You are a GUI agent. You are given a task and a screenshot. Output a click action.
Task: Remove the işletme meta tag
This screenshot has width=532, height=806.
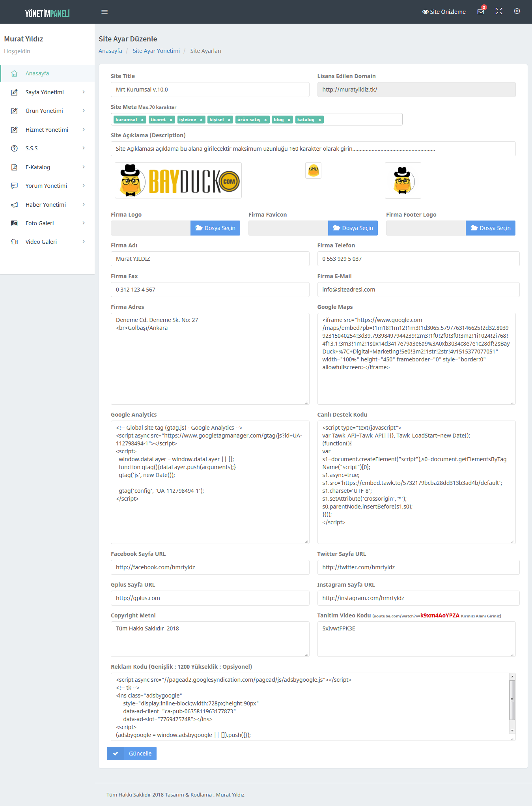(x=201, y=120)
